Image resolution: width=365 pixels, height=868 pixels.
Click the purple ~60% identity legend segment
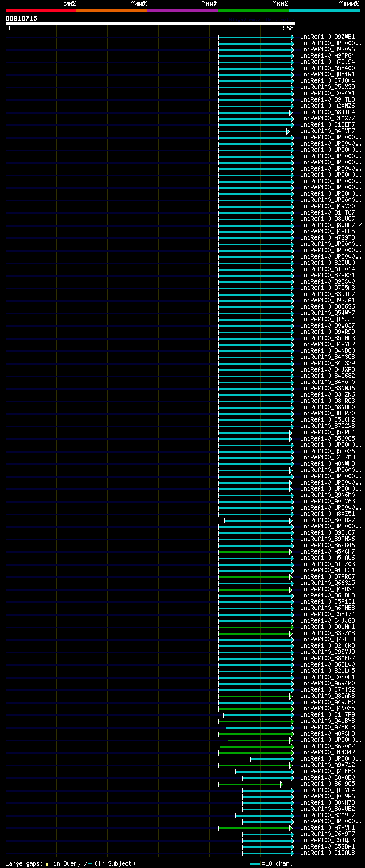click(182, 10)
